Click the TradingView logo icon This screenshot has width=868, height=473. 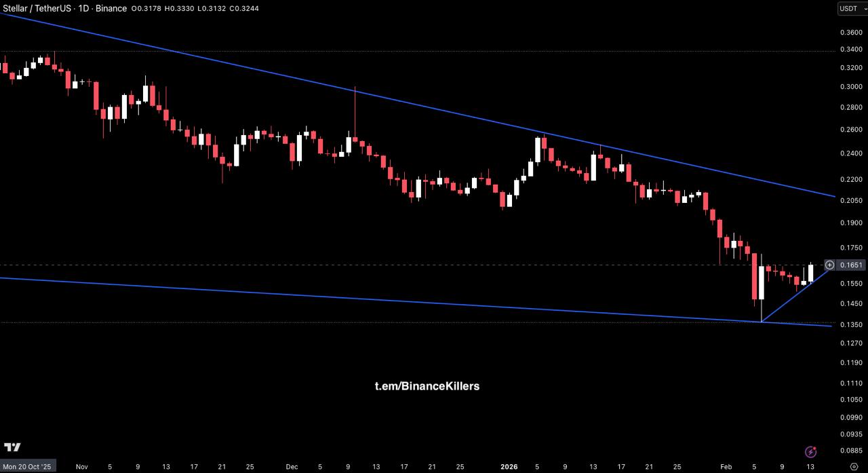[12, 447]
